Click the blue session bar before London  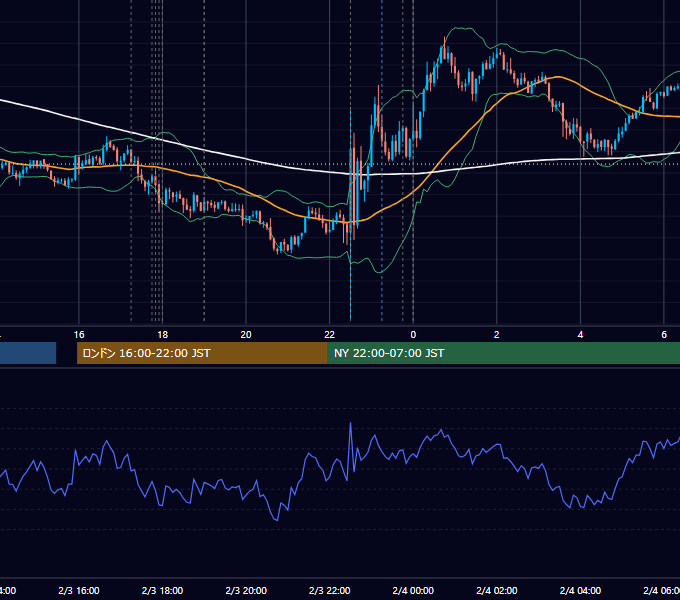28,353
